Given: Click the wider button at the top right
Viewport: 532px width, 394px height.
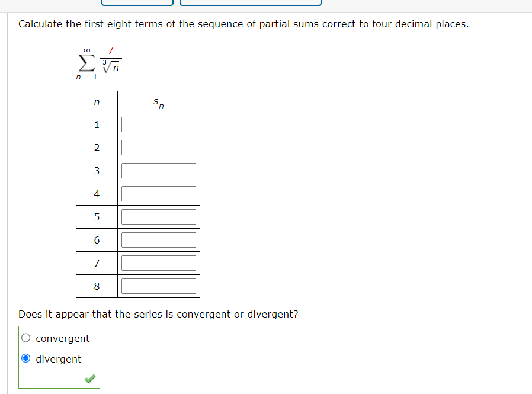Looking at the screenshot, I should 251,2.
